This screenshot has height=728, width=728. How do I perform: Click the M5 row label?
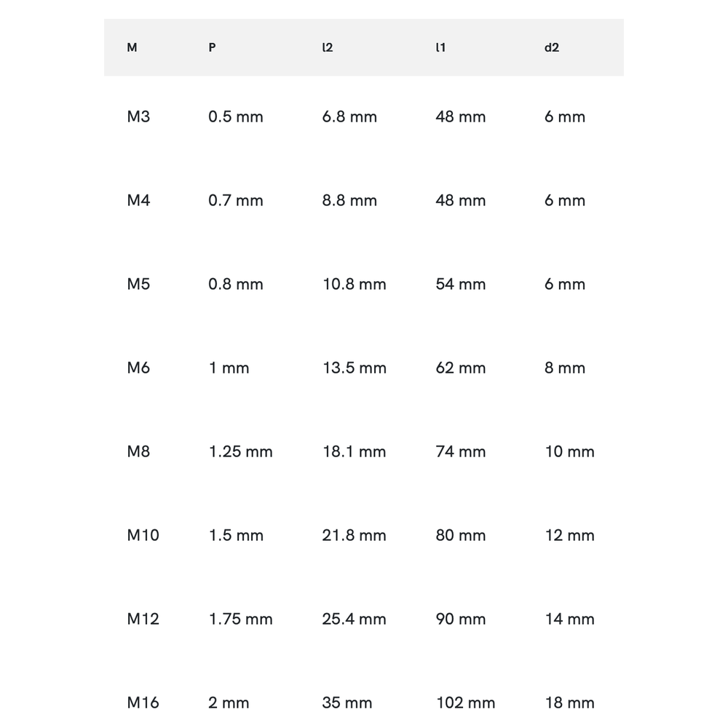[x=138, y=284]
